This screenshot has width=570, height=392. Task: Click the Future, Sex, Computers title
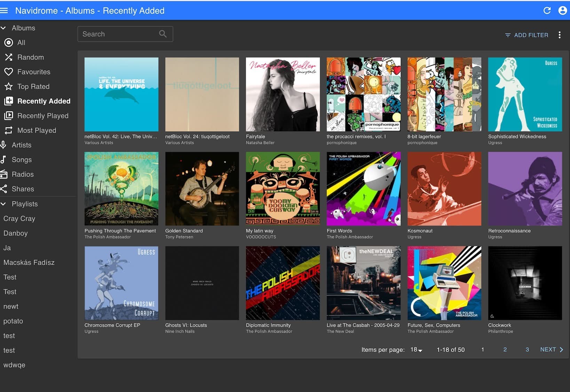tap(434, 325)
